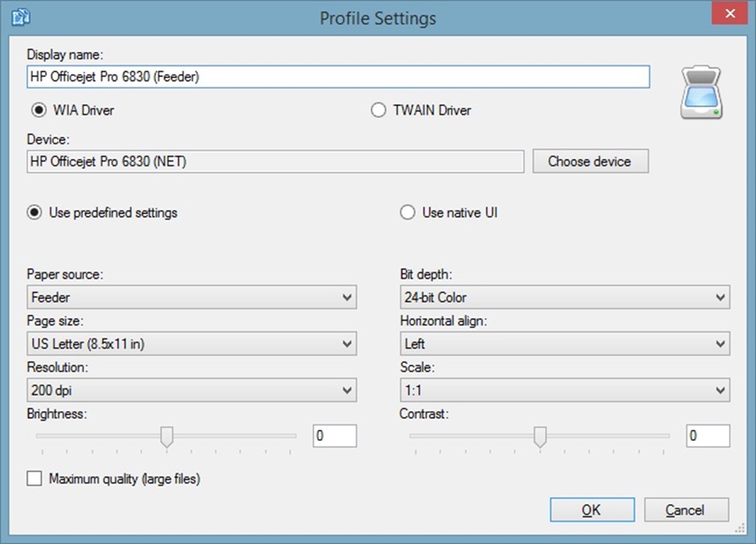The height and width of the screenshot is (544, 756).
Task: Click the scanner icon at top right
Action: point(701,93)
